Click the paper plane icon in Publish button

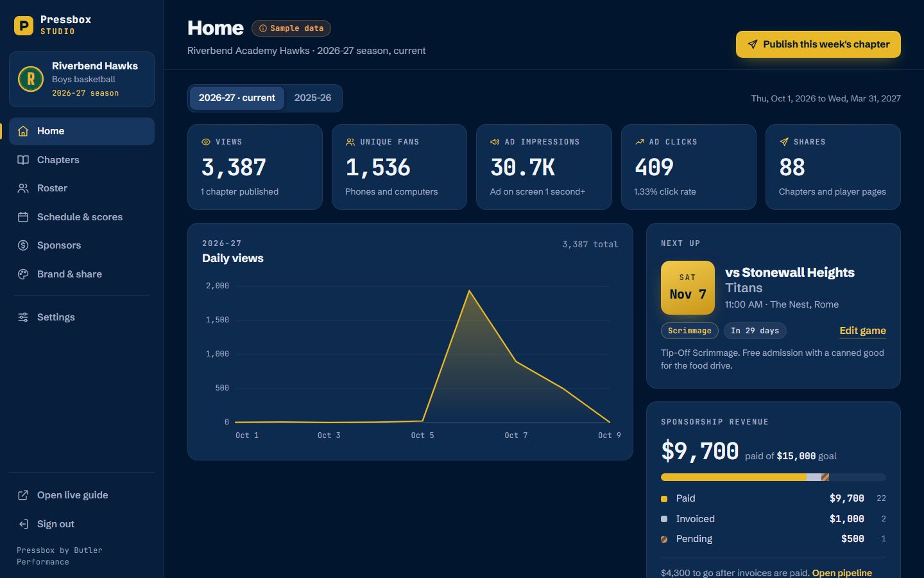click(752, 44)
